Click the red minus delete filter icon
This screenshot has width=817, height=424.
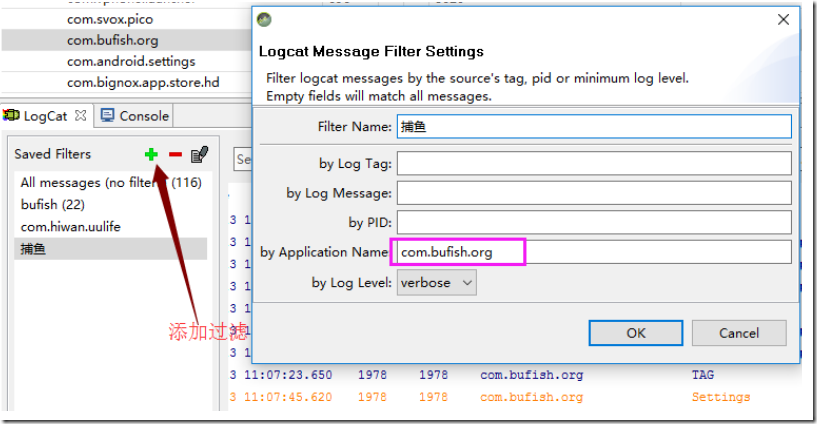(x=176, y=154)
